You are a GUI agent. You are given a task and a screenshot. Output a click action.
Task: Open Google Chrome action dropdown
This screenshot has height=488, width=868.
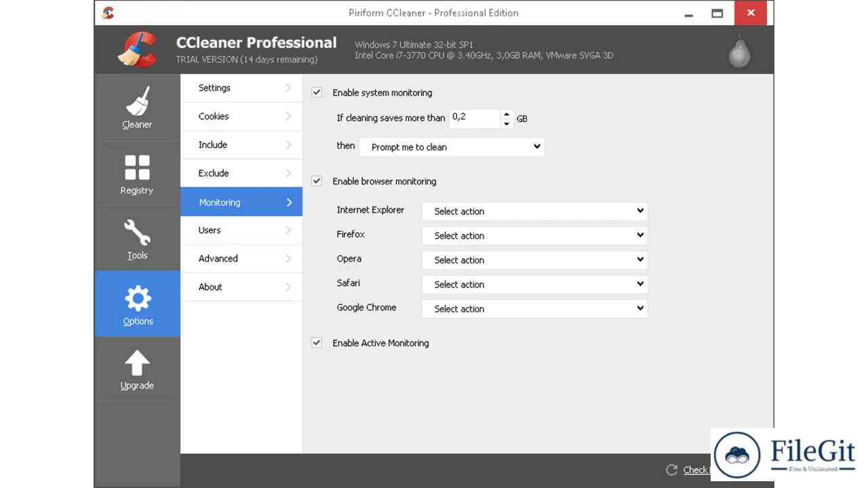pyautogui.click(x=534, y=309)
